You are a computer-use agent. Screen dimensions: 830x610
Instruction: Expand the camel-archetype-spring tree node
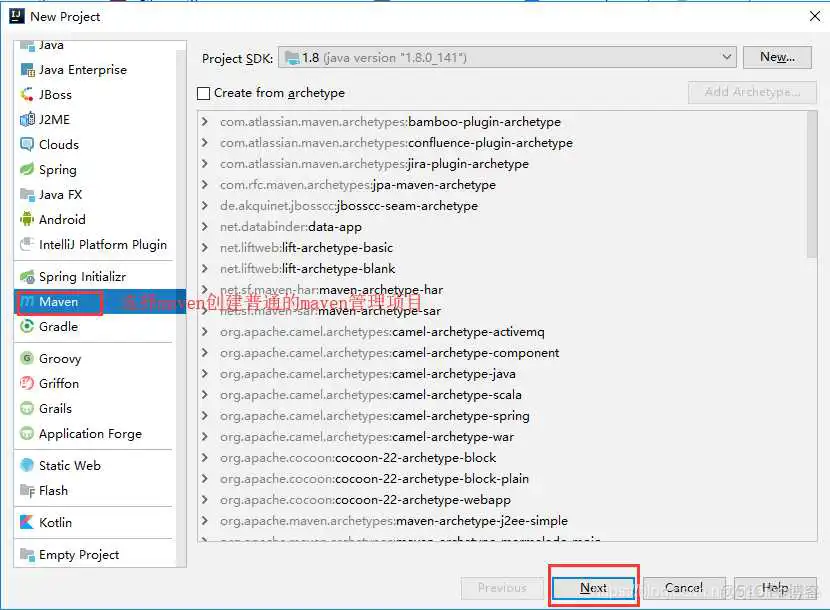click(205, 416)
